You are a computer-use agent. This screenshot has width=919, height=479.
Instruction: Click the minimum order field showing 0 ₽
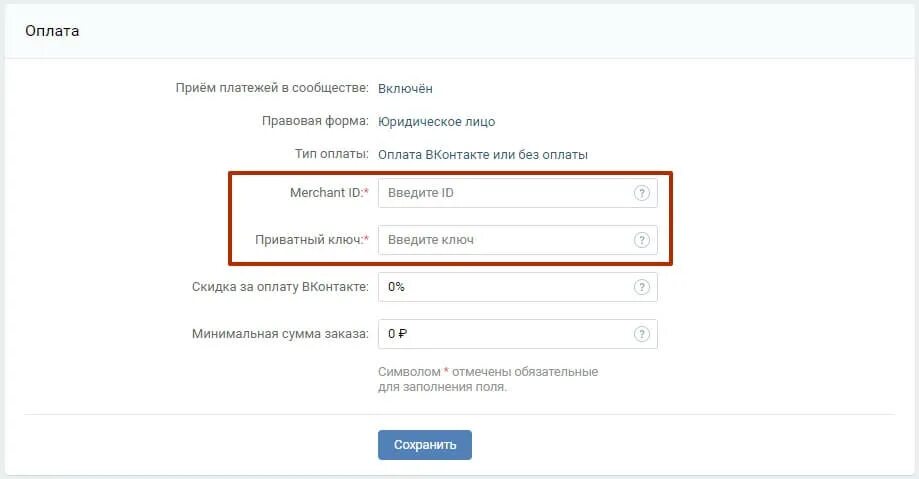[x=518, y=334]
